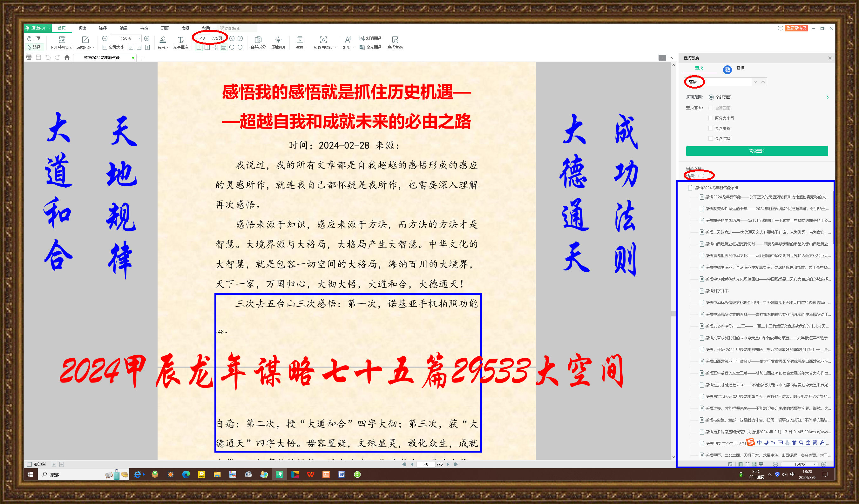Click the 合并拆分 merge-split icon

[x=258, y=40]
